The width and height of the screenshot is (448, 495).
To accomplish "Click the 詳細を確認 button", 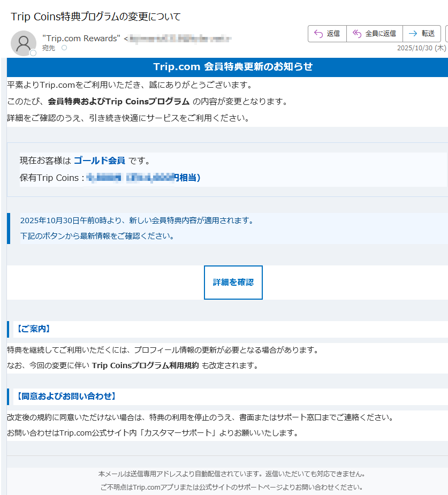I will click(x=233, y=283).
